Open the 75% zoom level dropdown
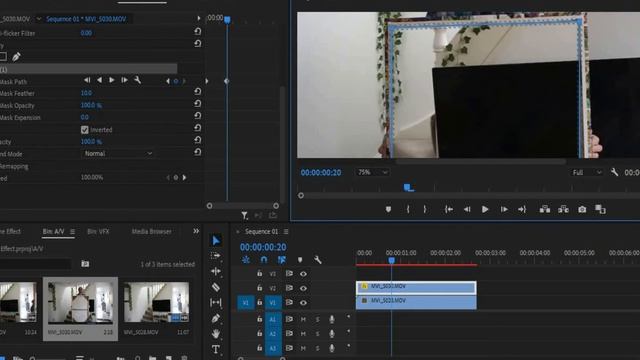Image resolution: width=640 pixels, height=360 pixels. (372, 172)
